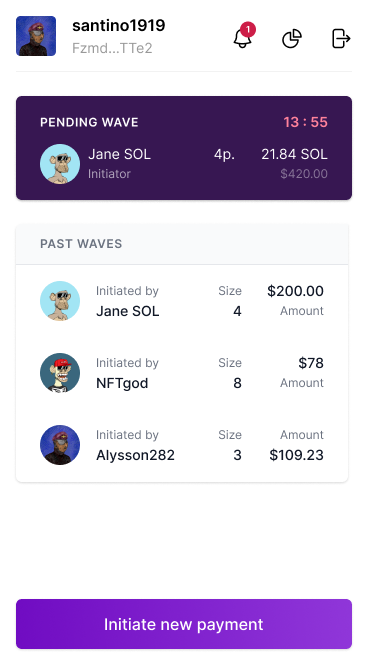Click the $109.23 amount
This screenshot has width=368, height=665.
pyautogui.click(x=297, y=455)
